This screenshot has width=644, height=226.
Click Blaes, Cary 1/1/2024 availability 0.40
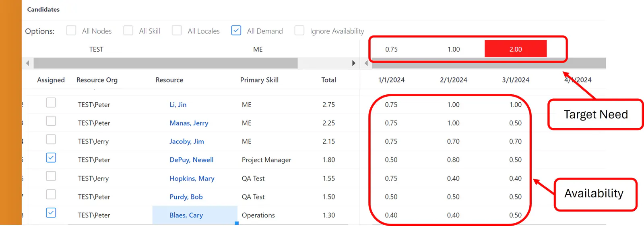tap(391, 215)
